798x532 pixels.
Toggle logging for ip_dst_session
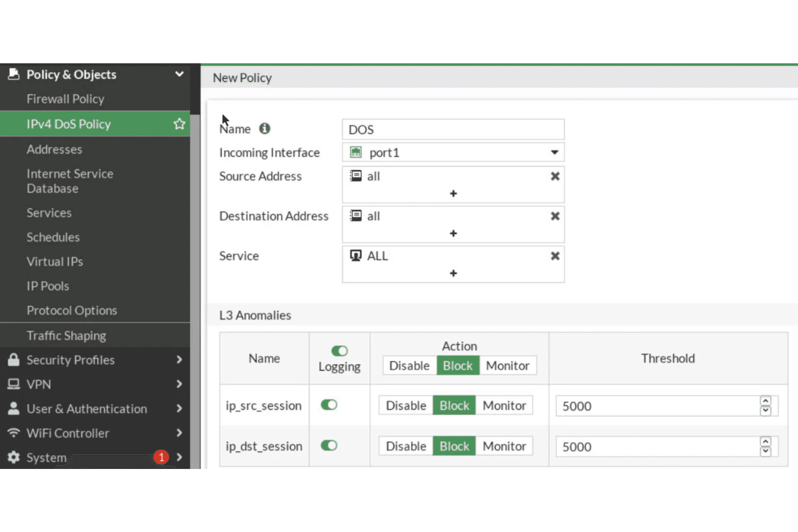tap(329, 445)
